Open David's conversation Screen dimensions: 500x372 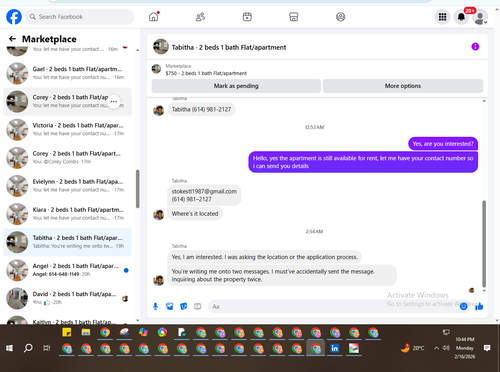click(67, 298)
